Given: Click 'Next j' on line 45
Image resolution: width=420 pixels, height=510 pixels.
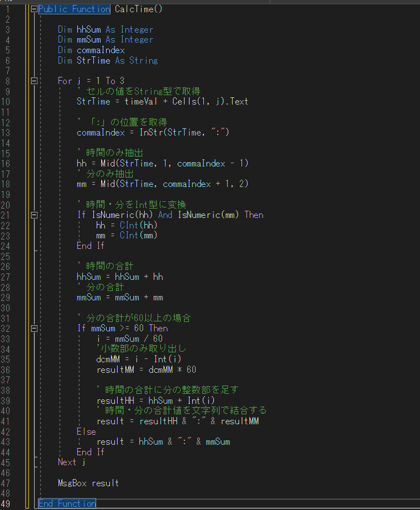Looking at the screenshot, I should pyautogui.click(x=71, y=462).
